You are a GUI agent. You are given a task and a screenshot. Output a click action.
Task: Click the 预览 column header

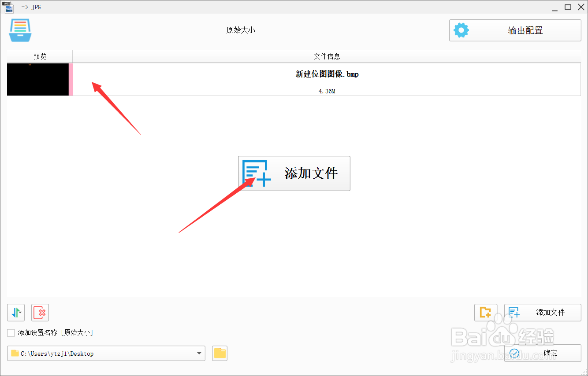point(40,56)
